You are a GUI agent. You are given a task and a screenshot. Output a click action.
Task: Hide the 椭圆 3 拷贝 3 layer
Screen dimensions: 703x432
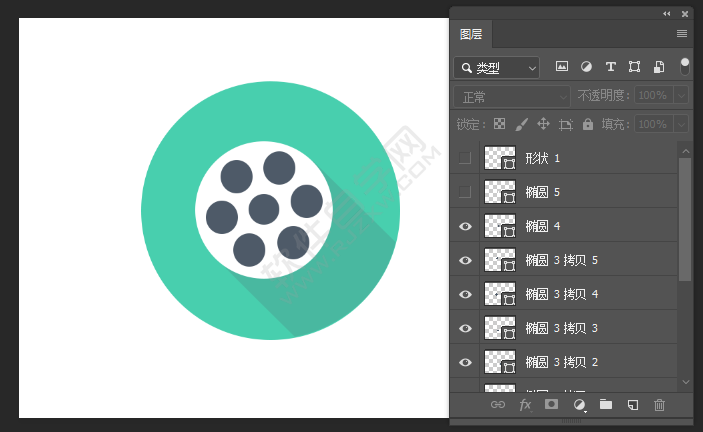point(465,328)
